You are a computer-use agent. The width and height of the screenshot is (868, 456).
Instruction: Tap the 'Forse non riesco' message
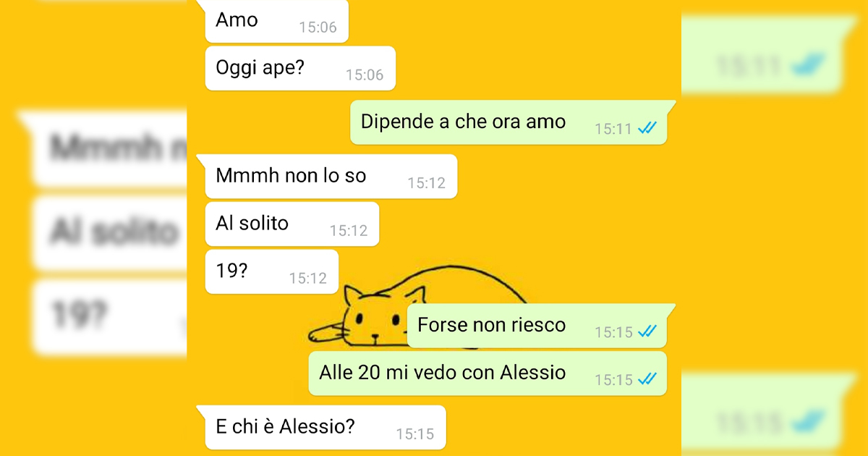[538, 326]
